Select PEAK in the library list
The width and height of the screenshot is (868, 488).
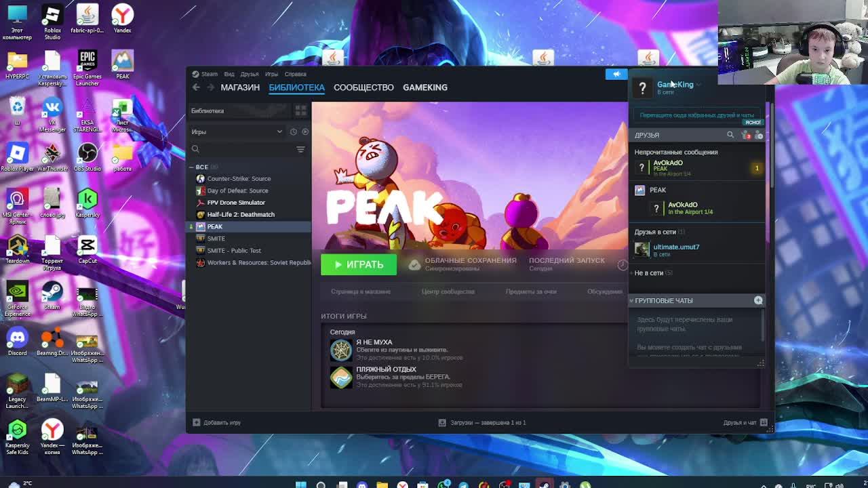(x=250, y=226)
